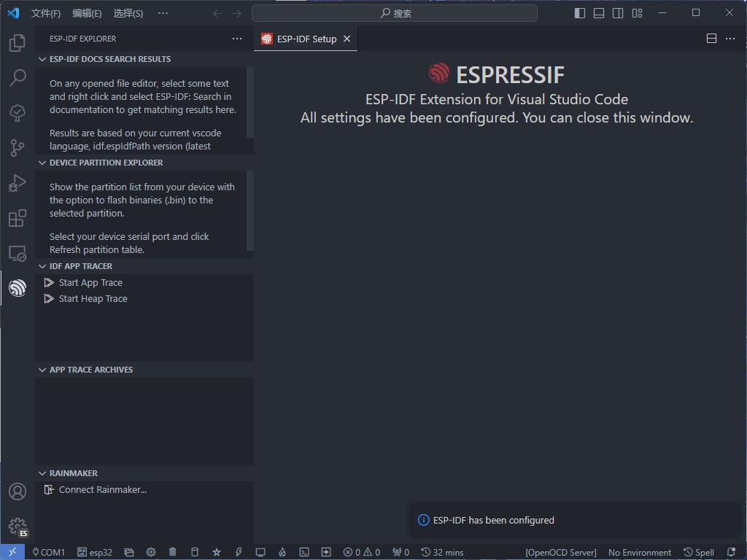Click the remote window indicator in status bar
The height and width of the screenshot is (560, 747).
pos(12,552)
